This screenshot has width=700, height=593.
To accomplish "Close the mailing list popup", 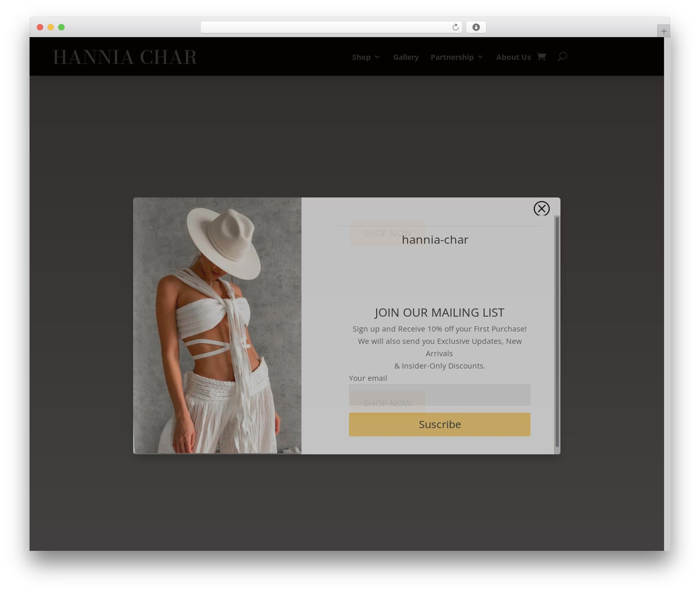I will pyautogui.click(x=541, y=208).
